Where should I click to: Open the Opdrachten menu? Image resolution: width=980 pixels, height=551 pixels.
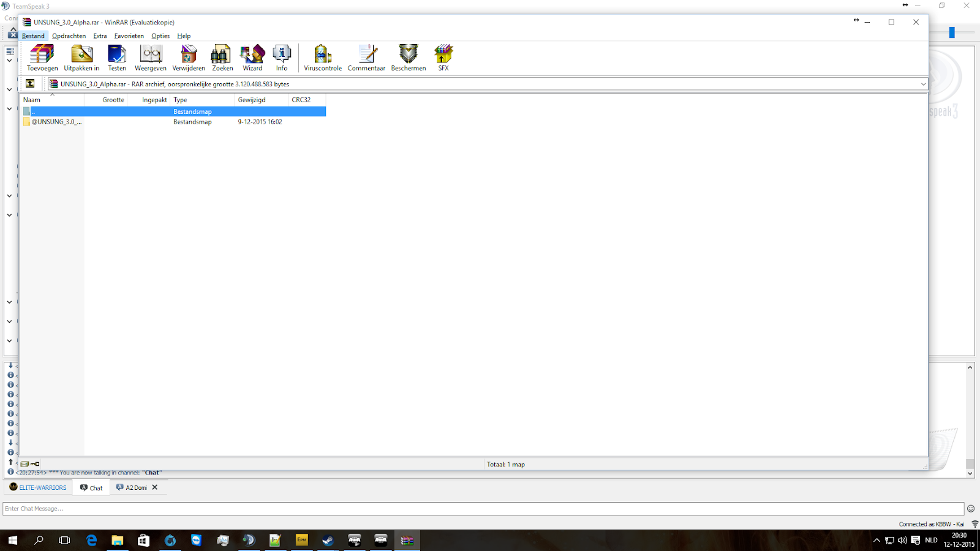(69, 36)
